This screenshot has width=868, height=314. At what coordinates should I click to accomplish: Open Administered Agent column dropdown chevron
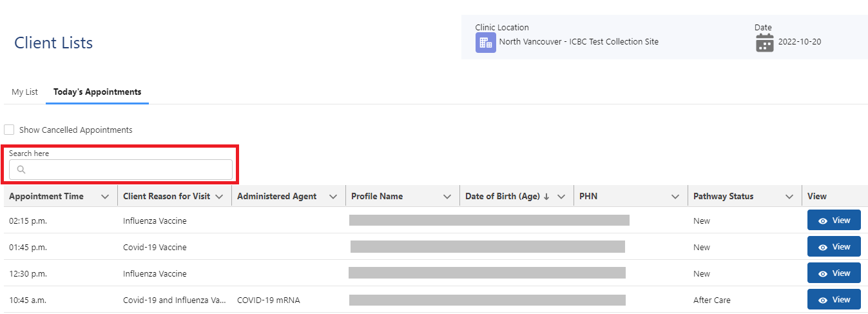coord(333,197)
